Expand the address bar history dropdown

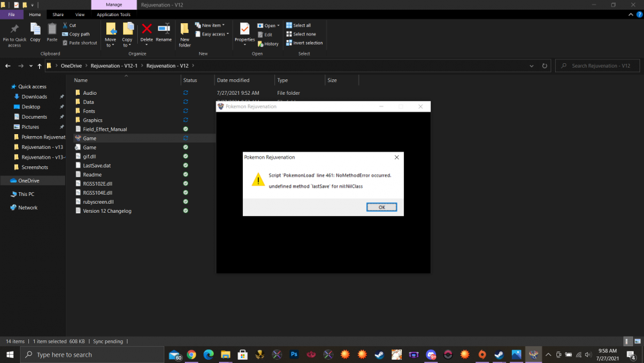point(531,66)
